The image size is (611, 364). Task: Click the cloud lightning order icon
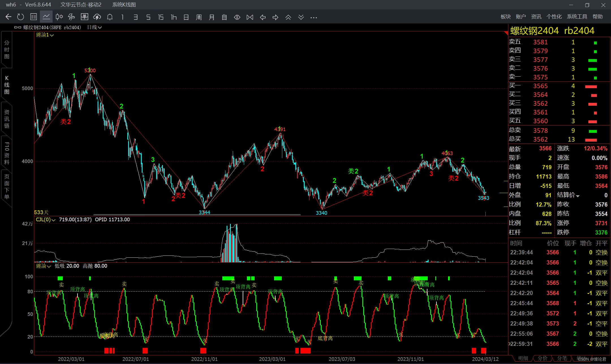pyautogui.click(x=97, y=17)
